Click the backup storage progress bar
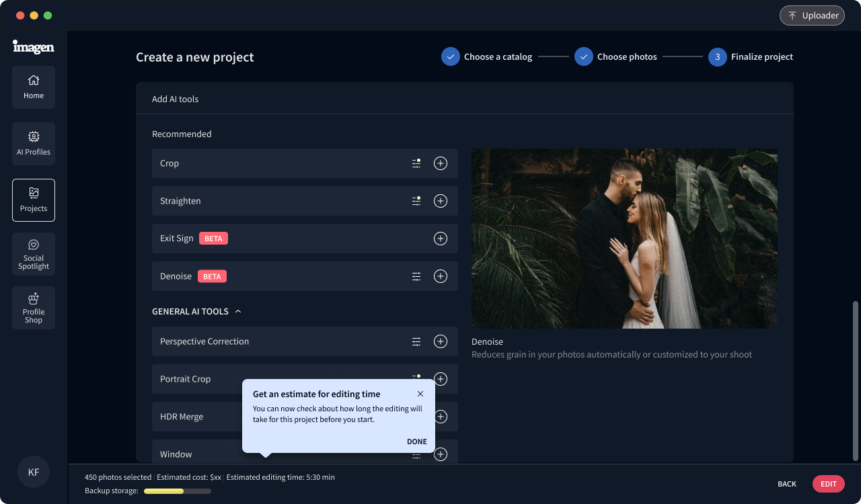861x504 pixels. [178, 491]
